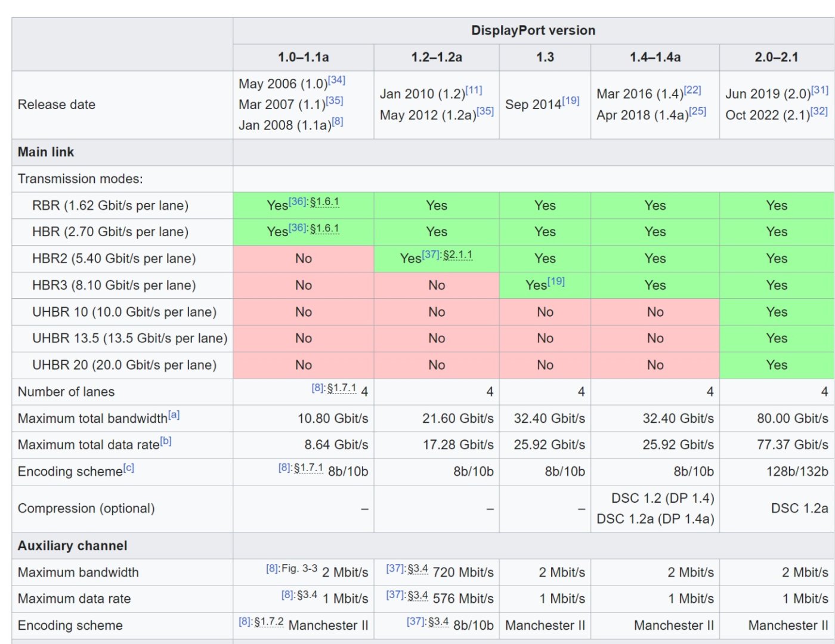The height and width of the screenshot is (644, 835).
Task: Select the "720 Mbit/s" auxiliary bandwidth value
Action: click(x=463, y=572)
